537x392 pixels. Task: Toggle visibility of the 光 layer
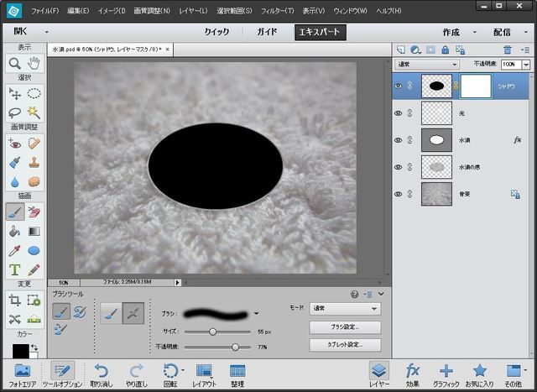coord(399,112)
